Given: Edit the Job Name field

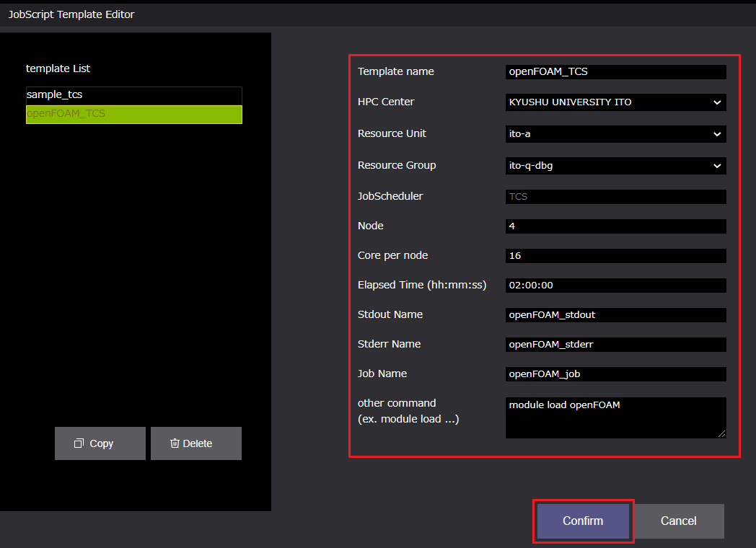Looking at the screenshot, I should pyautogui.click(x=615, y=374).
